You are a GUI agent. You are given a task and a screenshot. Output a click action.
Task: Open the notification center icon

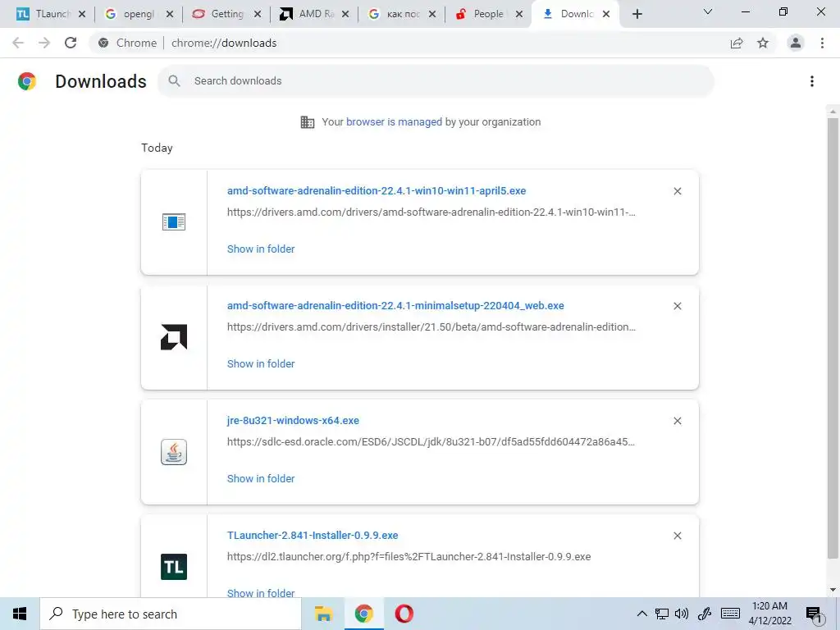[x=814, y=615]
